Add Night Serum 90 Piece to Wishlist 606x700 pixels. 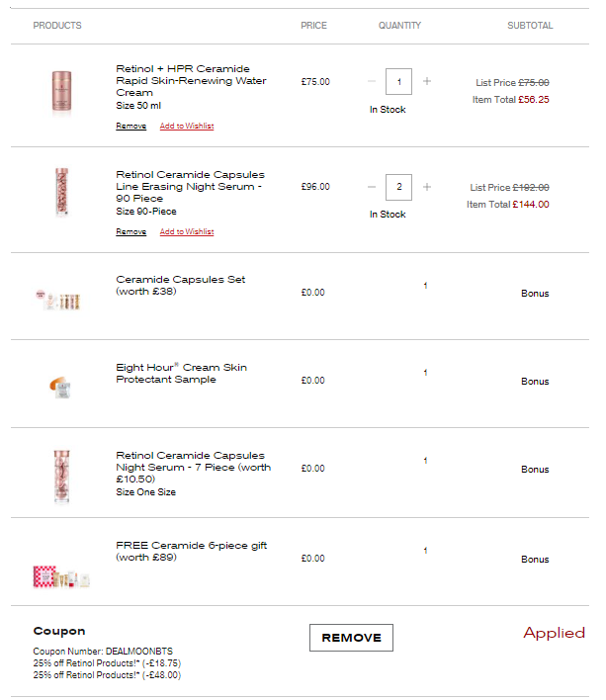[187, 232]
